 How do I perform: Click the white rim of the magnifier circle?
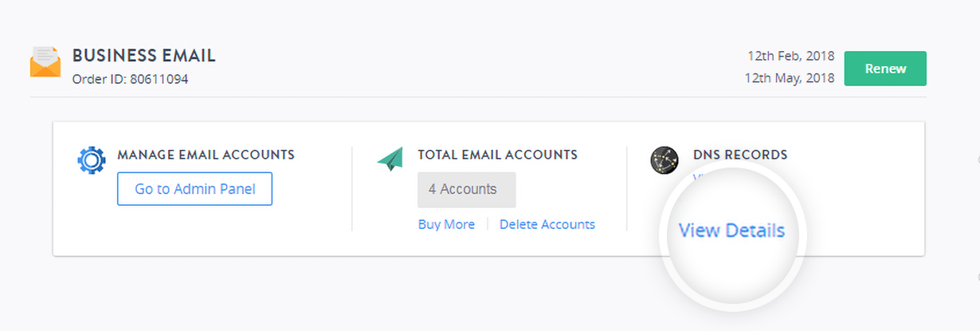(x=734, y=169)
